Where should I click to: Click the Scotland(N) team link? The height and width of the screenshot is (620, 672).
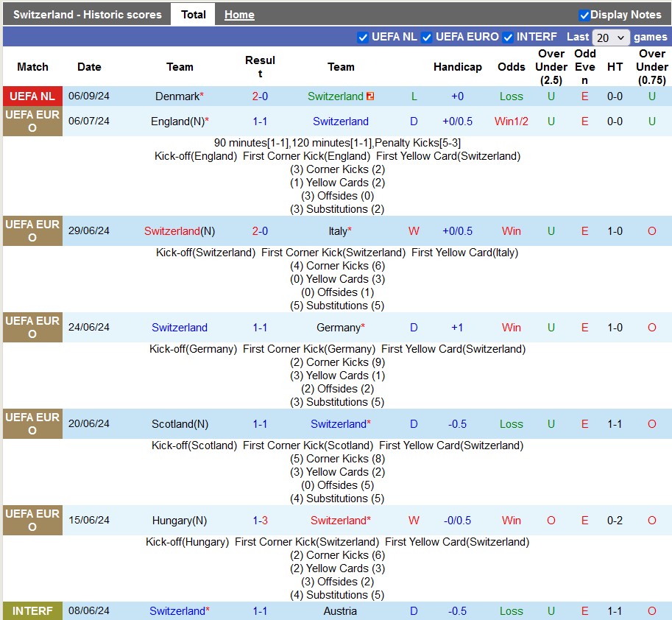click(180, 424)
